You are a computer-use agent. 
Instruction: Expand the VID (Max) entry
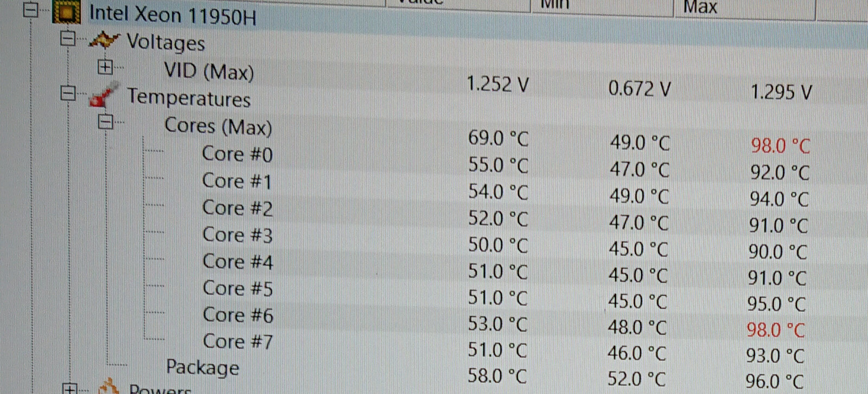click(105, 67)
